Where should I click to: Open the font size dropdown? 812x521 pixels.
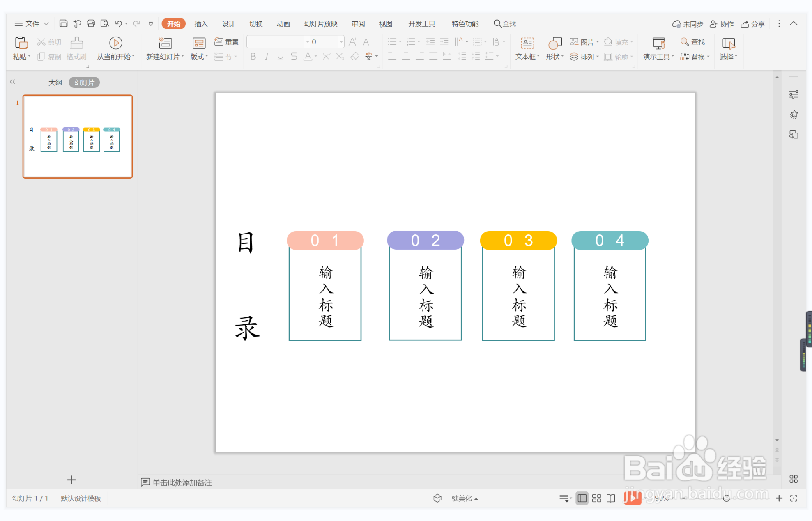341,42
